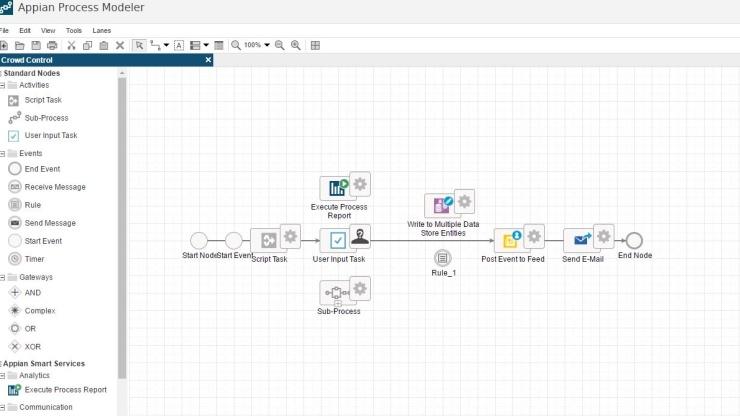Select Script Task in the palette

click(x=35, y=100)
